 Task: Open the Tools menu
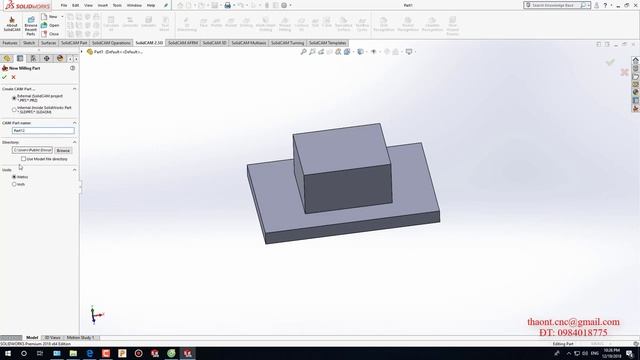[x=117, y=5]
